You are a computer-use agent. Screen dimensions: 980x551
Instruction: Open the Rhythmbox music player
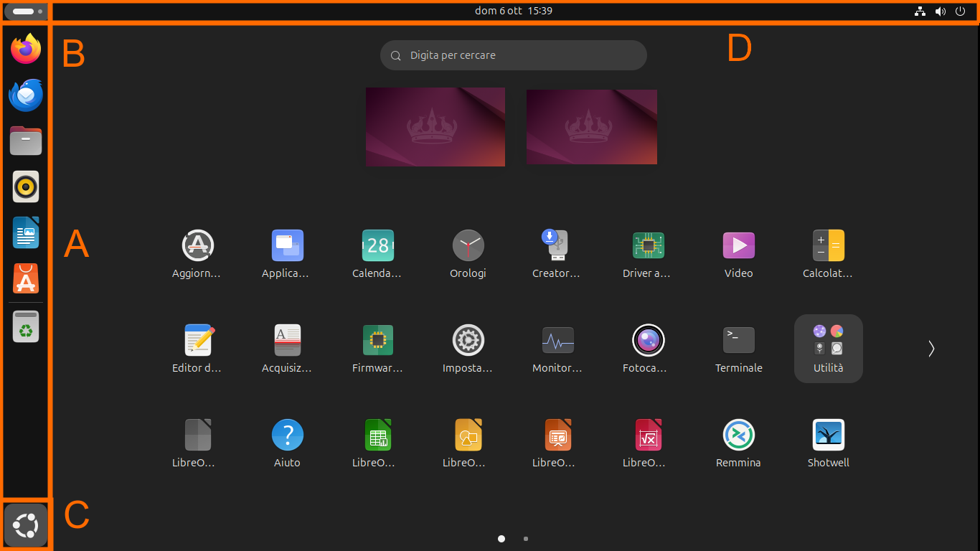coord(26,187)
